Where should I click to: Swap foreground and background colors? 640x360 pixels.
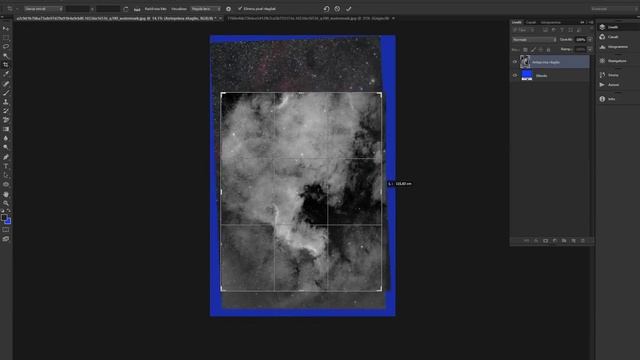9,211
